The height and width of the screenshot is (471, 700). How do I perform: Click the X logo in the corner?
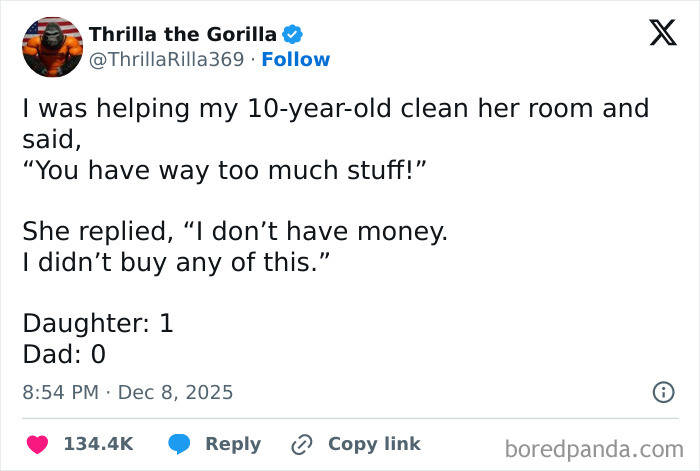click(655, 36)
